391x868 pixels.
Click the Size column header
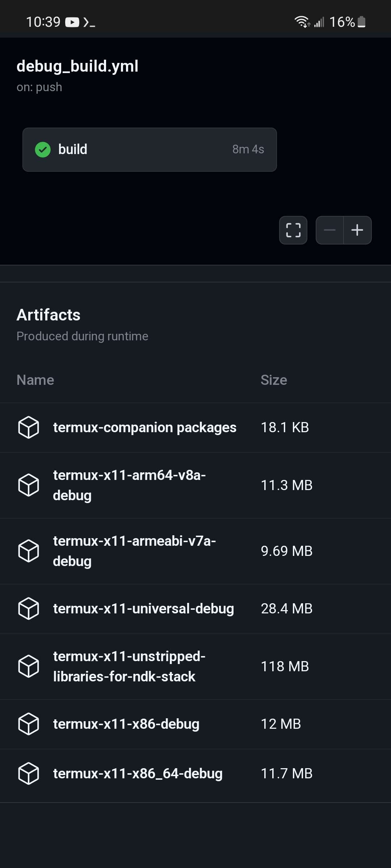click(274, 380)
